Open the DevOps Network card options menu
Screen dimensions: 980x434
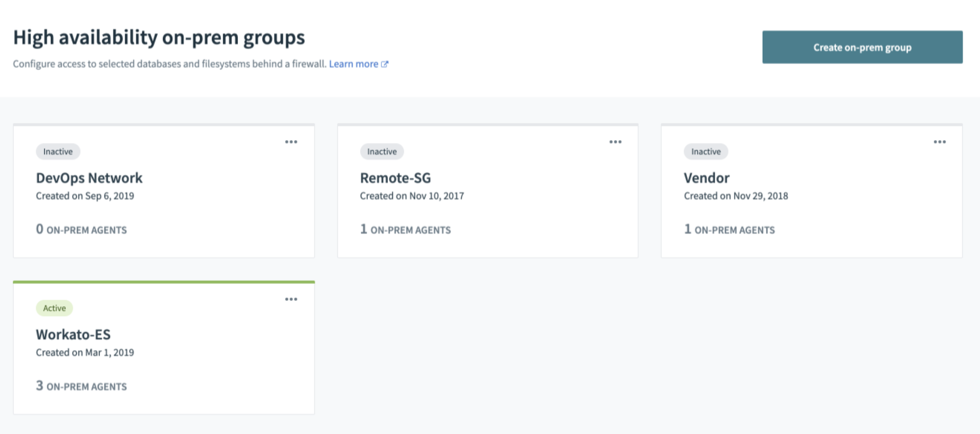(x=291, y=142)
